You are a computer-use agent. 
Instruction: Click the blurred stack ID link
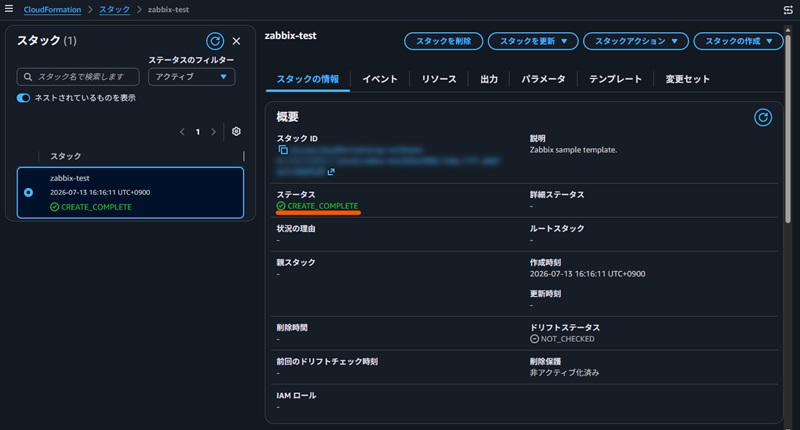(x=388, y=161)
